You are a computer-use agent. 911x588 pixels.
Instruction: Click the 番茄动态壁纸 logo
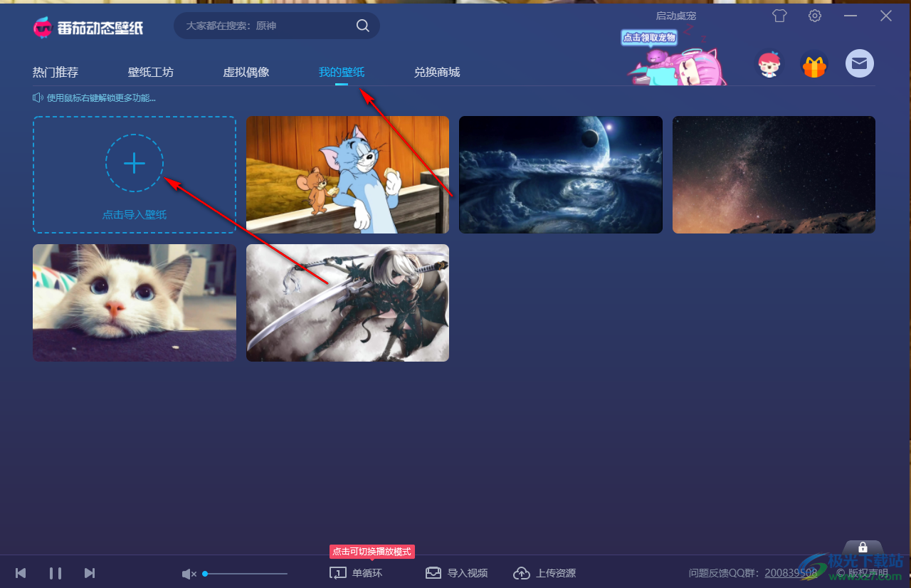point(88,27)
